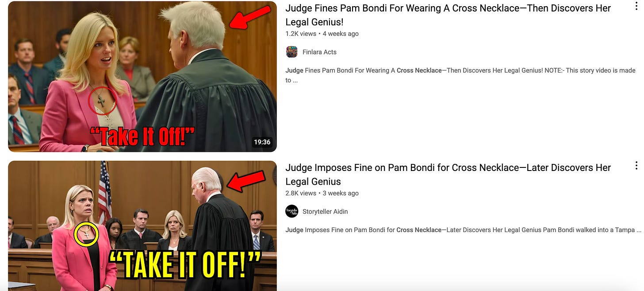Visit the Finlara Acts channel name link
The height and width of the screenshot is (291, 644).
(319, 52)
